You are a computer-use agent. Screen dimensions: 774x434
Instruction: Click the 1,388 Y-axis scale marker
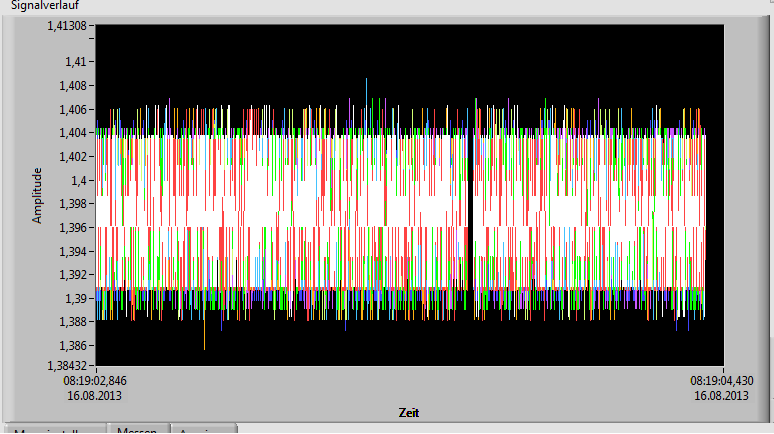[73, 322]
